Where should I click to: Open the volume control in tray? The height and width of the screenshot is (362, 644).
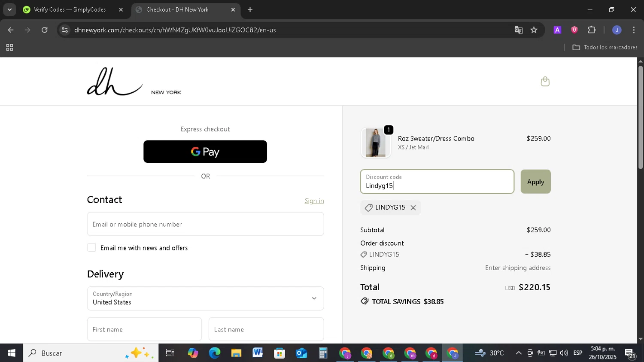[x=564, y=353]
